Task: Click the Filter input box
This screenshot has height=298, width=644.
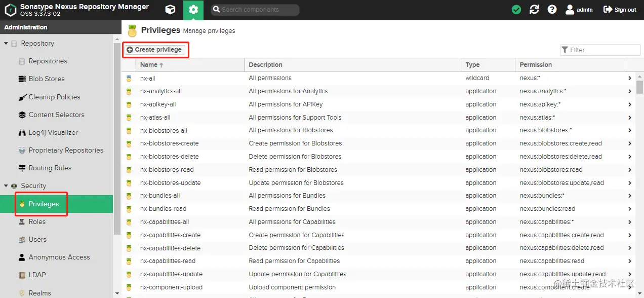Action: pyautogui.click(x=600, y=50)
